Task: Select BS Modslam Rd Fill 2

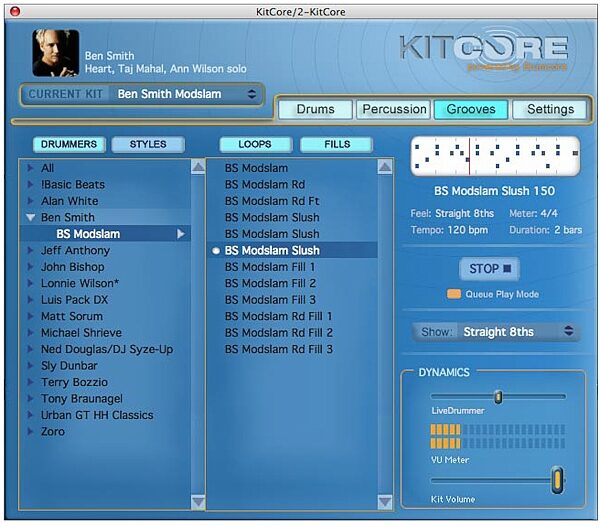Action: tap(279, 333)
